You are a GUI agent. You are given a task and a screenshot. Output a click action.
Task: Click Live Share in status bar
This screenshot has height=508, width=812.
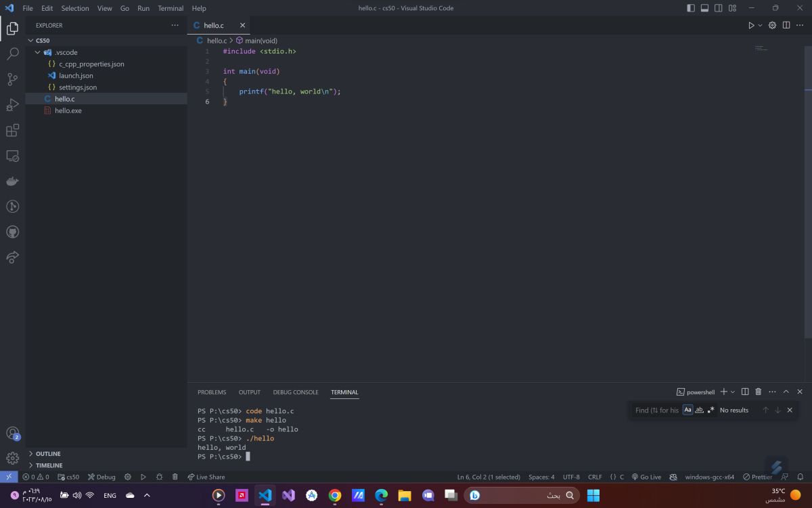pyautogui.click(x=206, y=477)
